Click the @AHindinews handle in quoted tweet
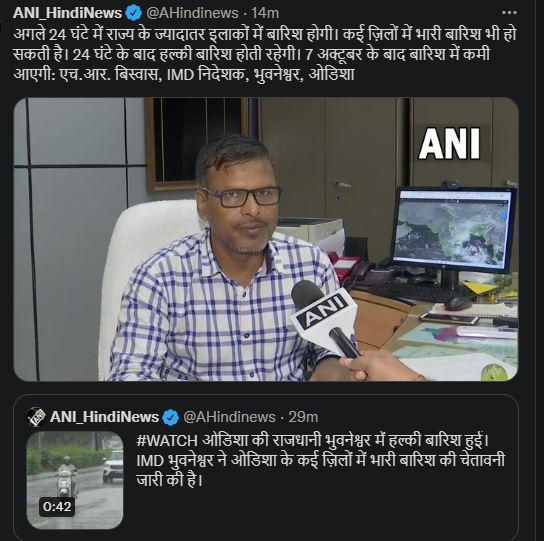The width and height of the screenshot is (544, 541). click(229, 417)
